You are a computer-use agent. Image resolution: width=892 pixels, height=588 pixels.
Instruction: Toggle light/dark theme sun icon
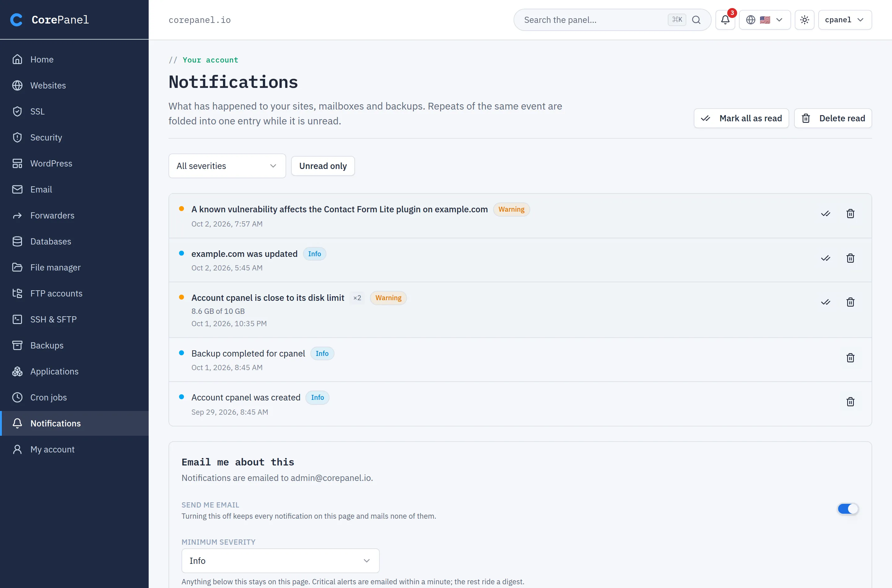(804, 20)
